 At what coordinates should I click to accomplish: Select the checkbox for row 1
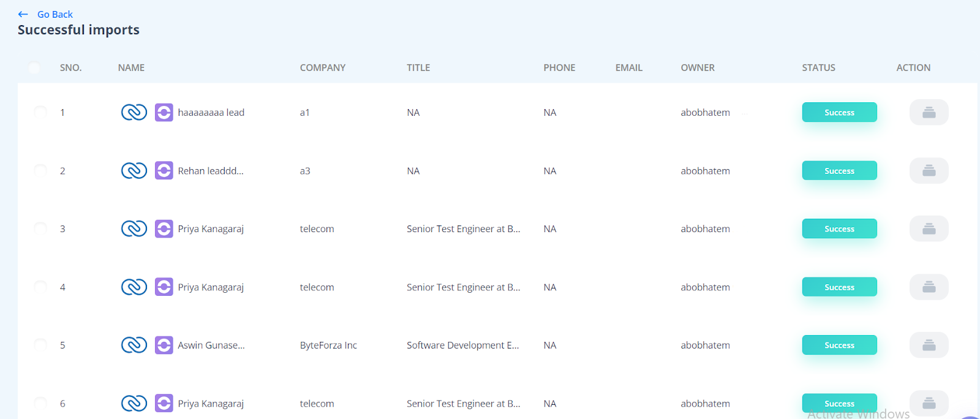click(40, 112)
